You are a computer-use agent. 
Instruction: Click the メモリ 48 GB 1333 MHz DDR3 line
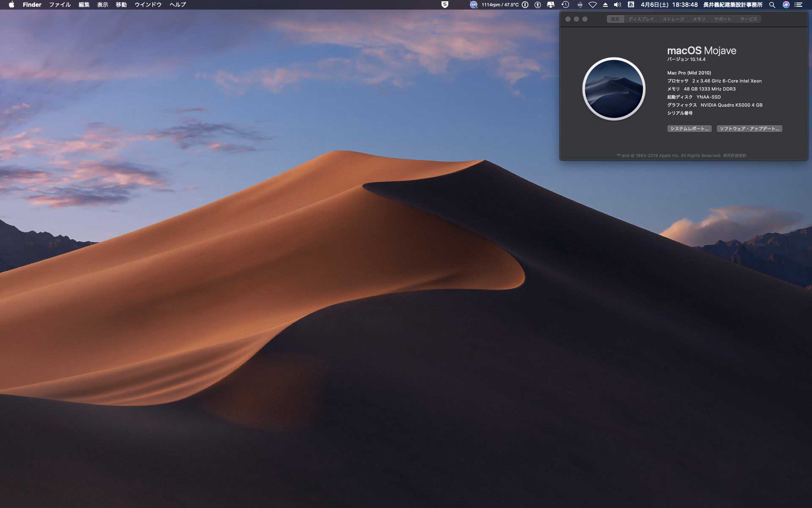pyautogui.click(x=702, y=89)
